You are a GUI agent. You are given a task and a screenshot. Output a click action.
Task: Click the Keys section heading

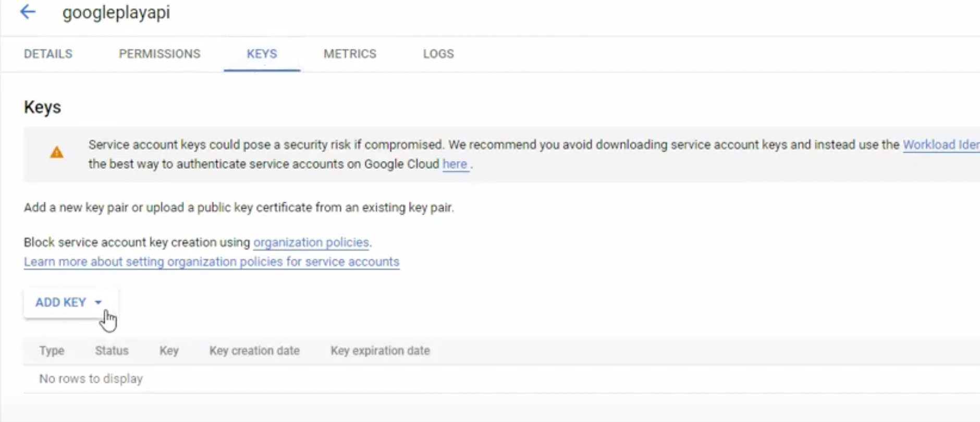click(x=42, y=107)
